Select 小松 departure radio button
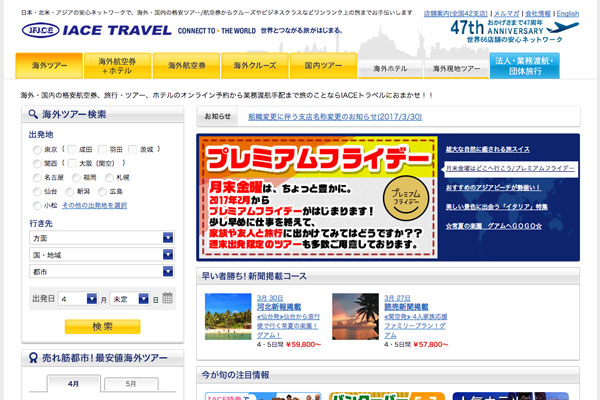The width and height of the screenshot is (600, 400). tap(37, 206)
